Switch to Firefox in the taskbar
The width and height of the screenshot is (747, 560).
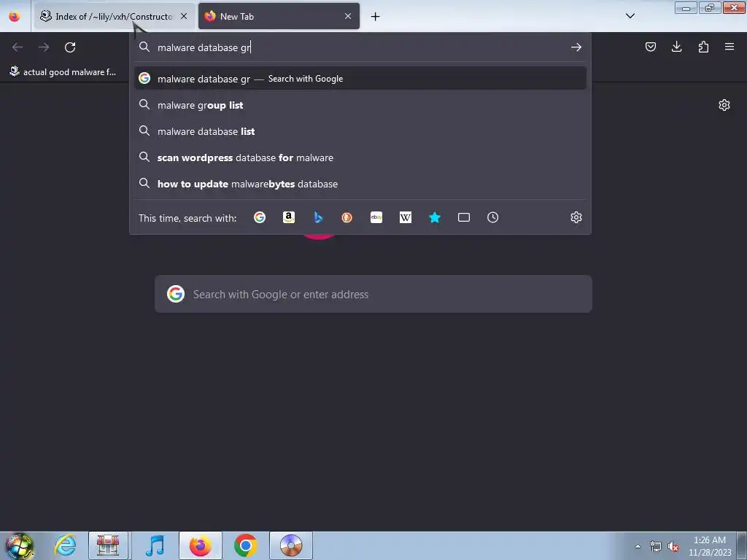tap(201, 545)
